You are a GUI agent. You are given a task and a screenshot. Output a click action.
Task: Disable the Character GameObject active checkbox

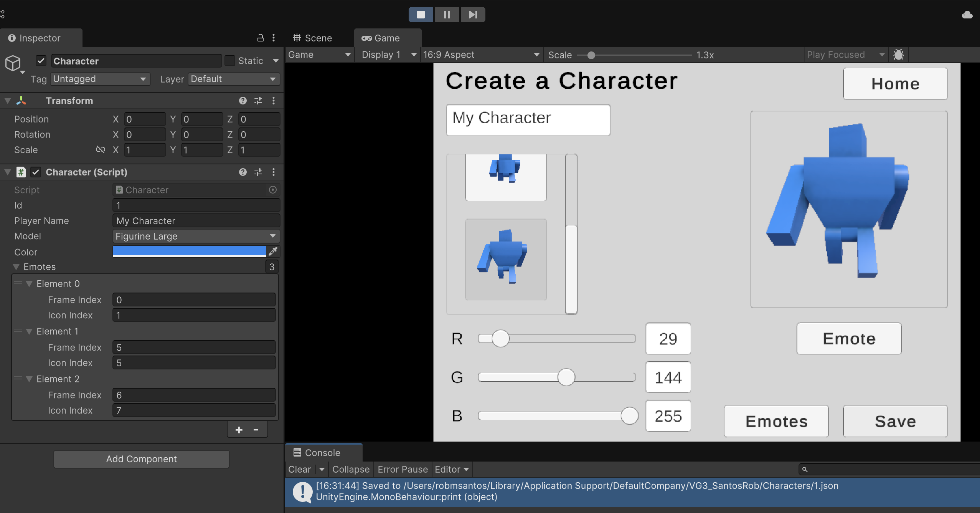(41, 61)
